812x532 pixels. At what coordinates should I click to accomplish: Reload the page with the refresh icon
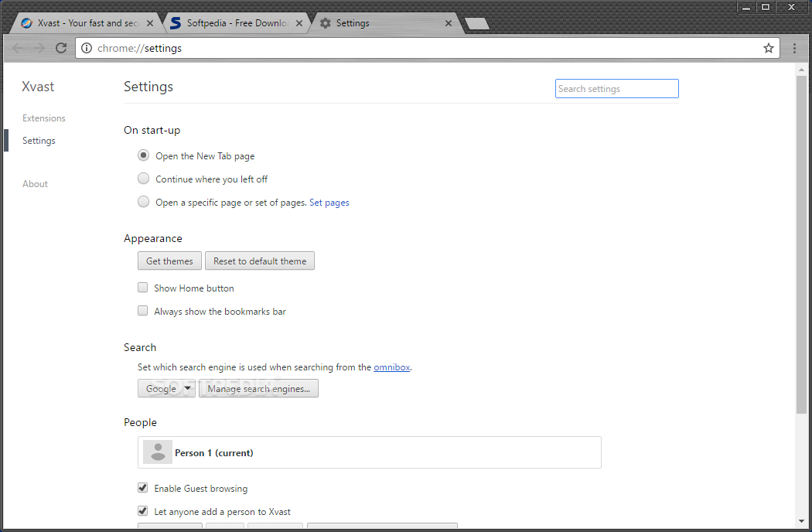61,48
